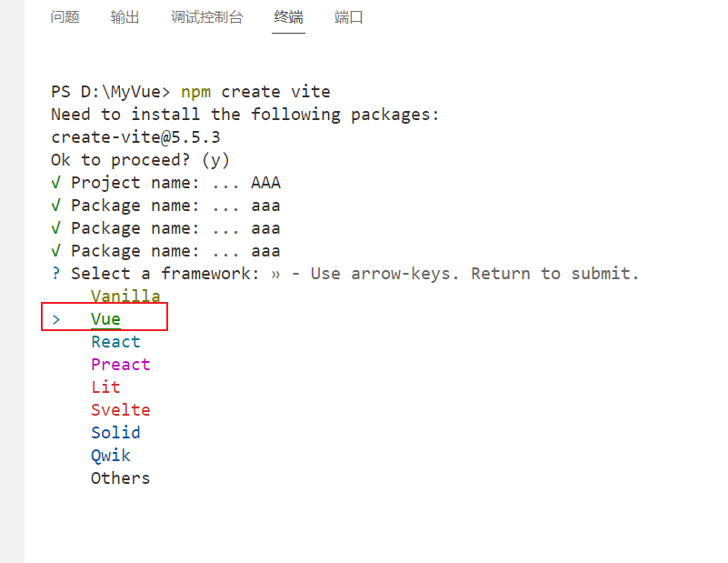728x563 pixels.
Task: Click the Select a framework prompt line
Action: point(164,273)
